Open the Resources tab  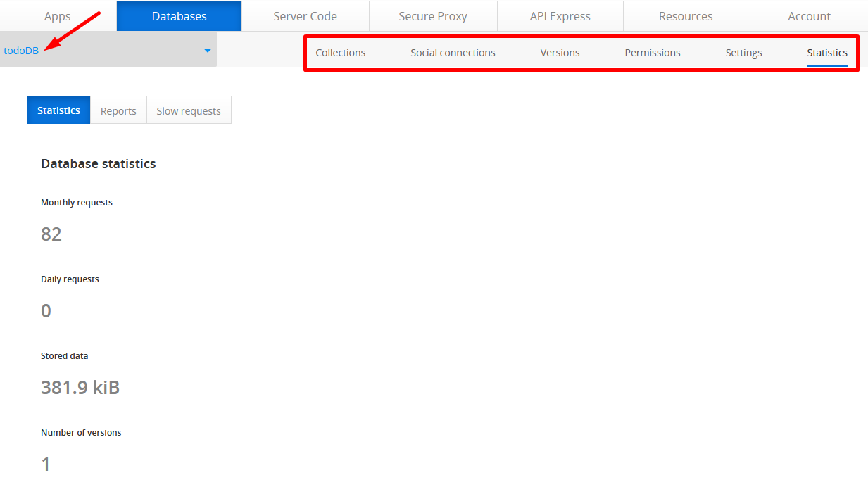pos(686,16)
